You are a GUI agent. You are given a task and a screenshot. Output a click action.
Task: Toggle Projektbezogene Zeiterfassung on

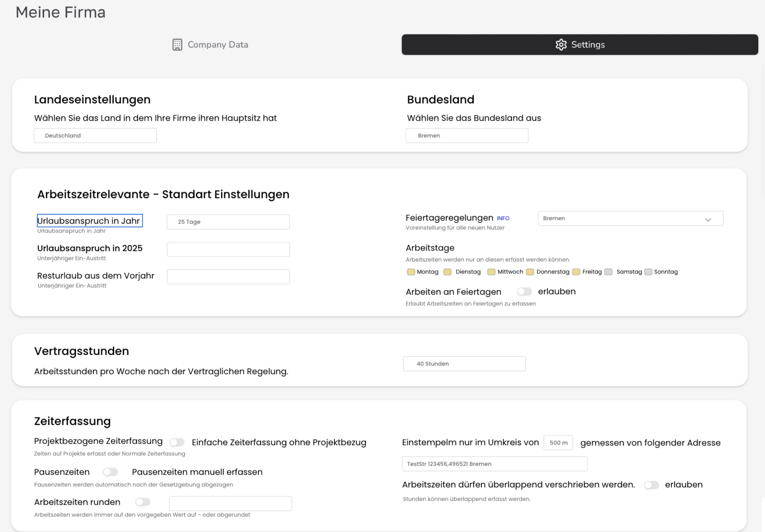(x=177, y=442)
